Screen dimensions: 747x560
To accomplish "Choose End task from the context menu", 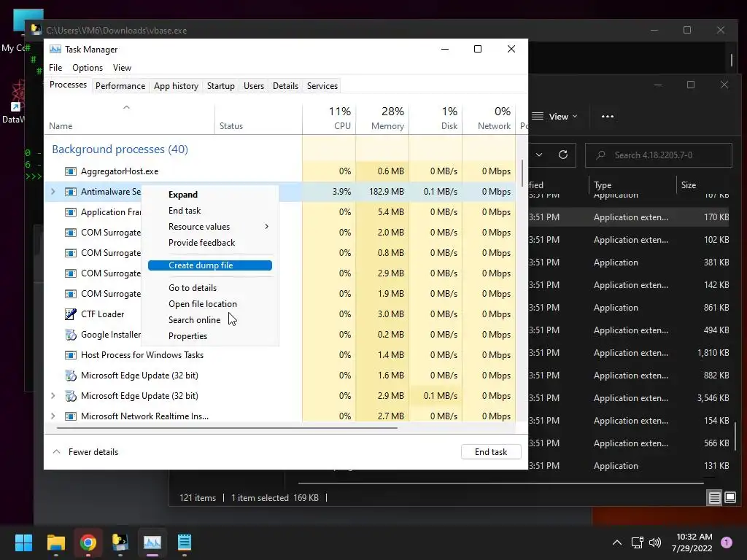I will 210,211.
